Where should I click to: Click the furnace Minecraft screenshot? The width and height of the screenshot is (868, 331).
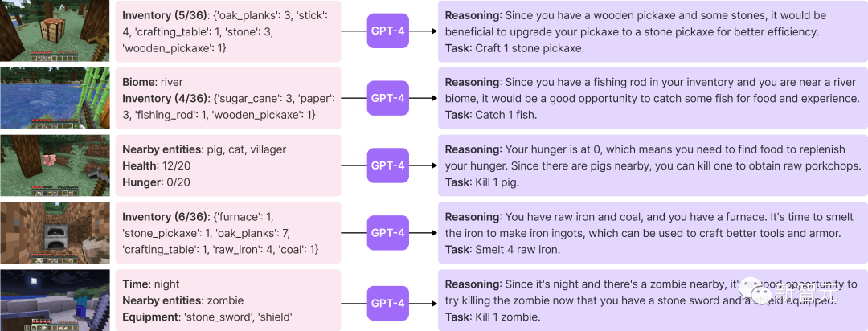tap(55, 232)
